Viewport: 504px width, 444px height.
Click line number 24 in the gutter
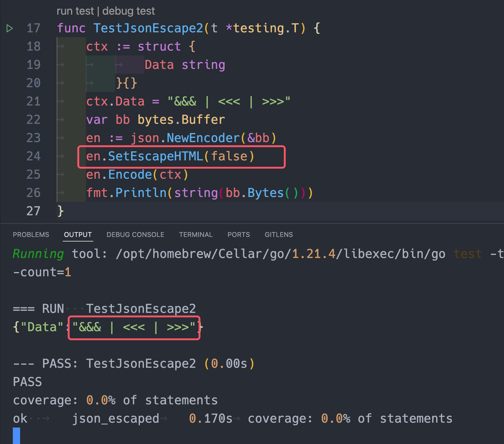tap(34, 156)
